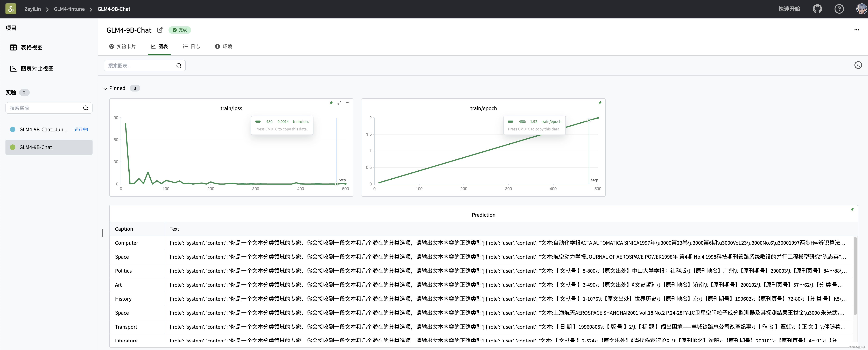Open the table view icon
Screen dimensions: 868x350
(x=13, y=47)
